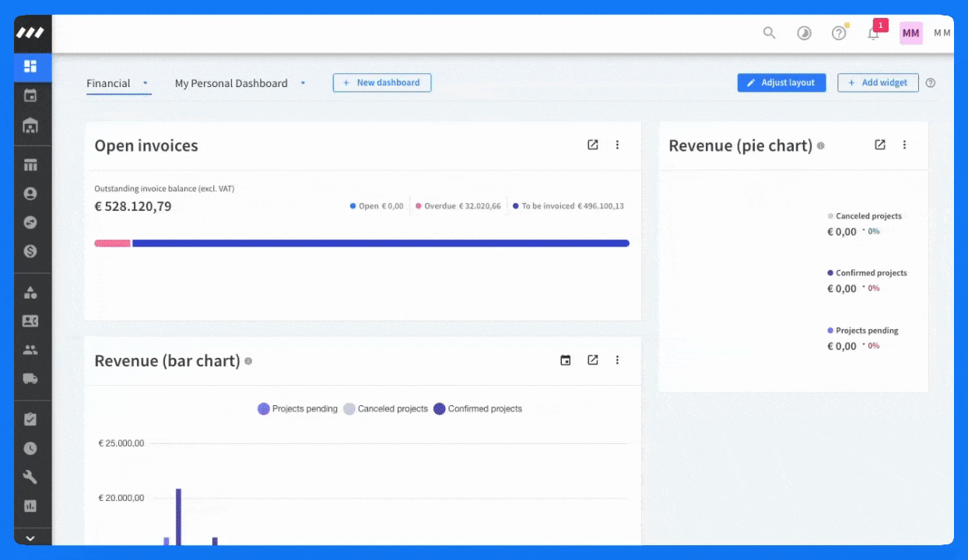
Task: Click info icon next to Revenue (pie chart)
Action: click(821, 146)
